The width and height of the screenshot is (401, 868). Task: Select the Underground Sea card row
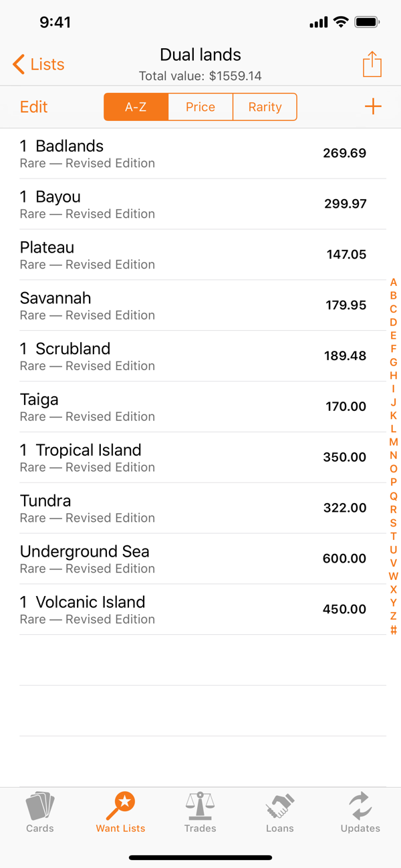tap(194, 559)
